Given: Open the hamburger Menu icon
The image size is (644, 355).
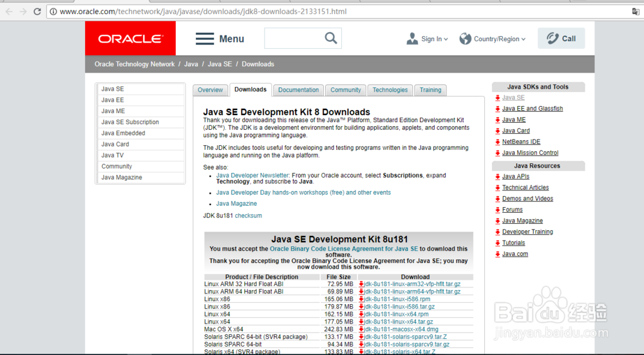Looking at the screenshot, I should click(x=205, y=39).
